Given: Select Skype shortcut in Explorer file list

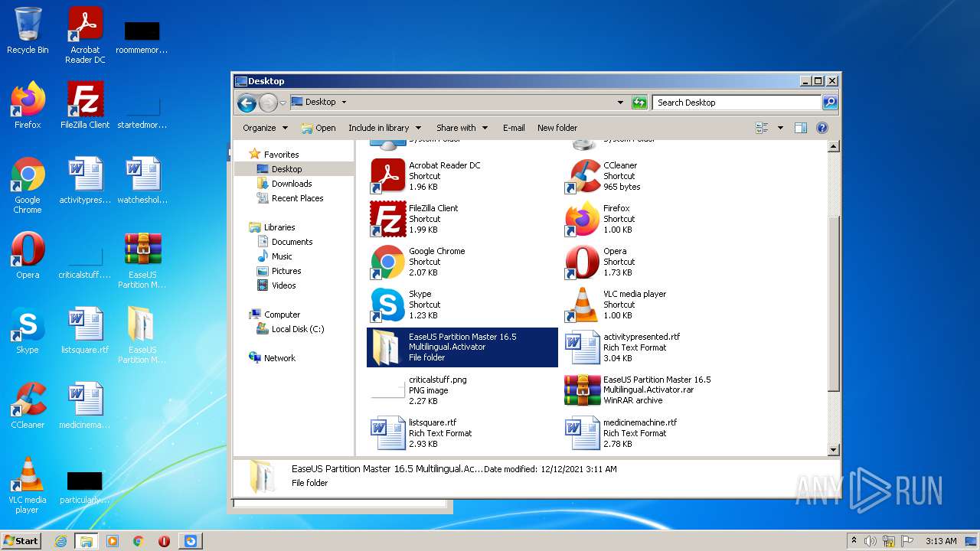Looking at the screenshot, I should point(462,305).
